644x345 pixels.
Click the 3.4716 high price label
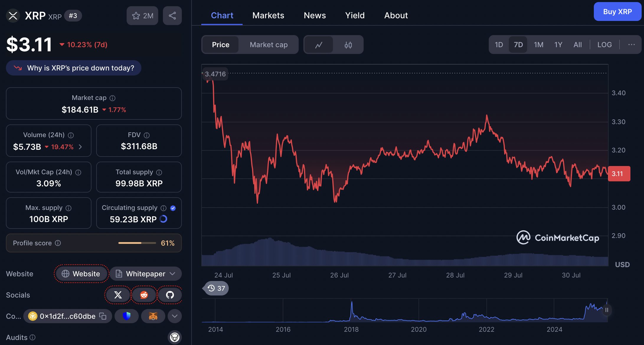pos(215,74)
